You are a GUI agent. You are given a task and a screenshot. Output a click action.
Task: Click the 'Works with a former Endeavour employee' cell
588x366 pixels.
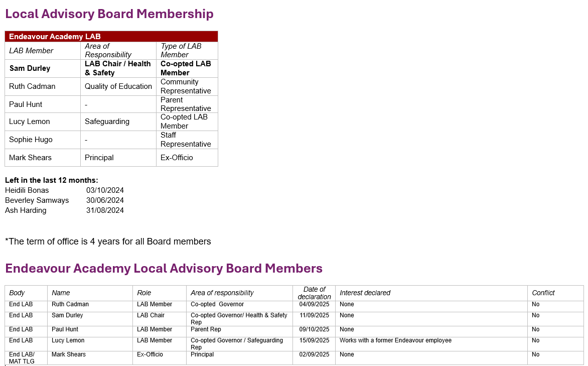pos(395,340)
